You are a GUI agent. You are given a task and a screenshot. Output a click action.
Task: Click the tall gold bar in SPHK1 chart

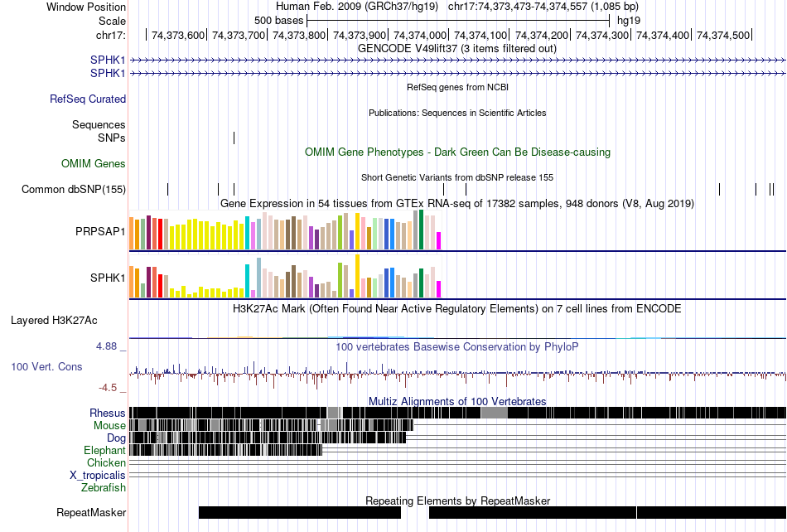(x=357, y=276)
